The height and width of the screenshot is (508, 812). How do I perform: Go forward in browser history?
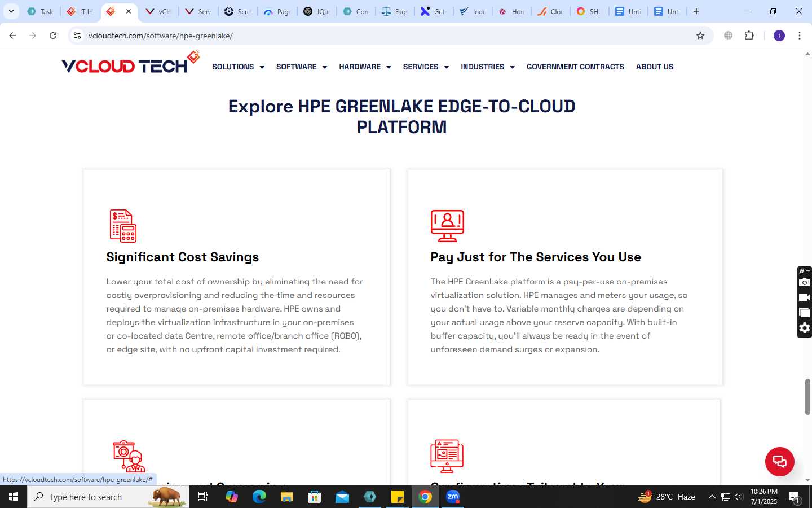coord(33,36)
